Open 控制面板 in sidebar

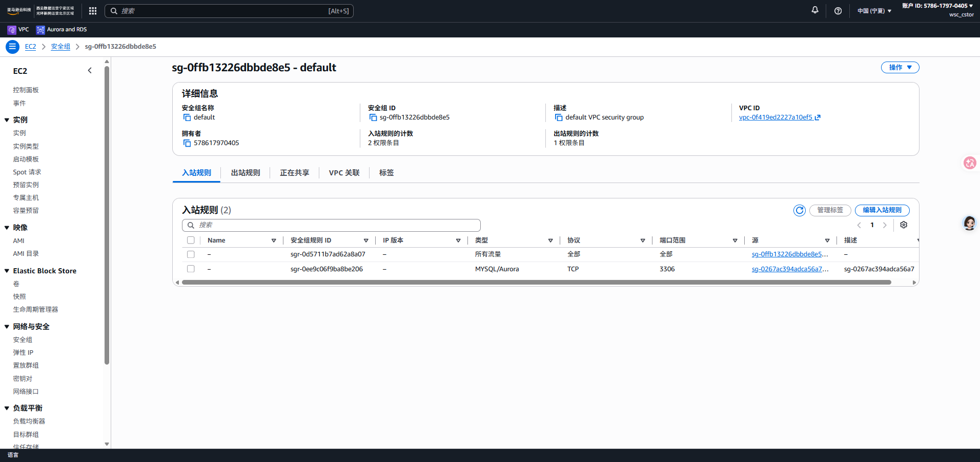[26, 90]
